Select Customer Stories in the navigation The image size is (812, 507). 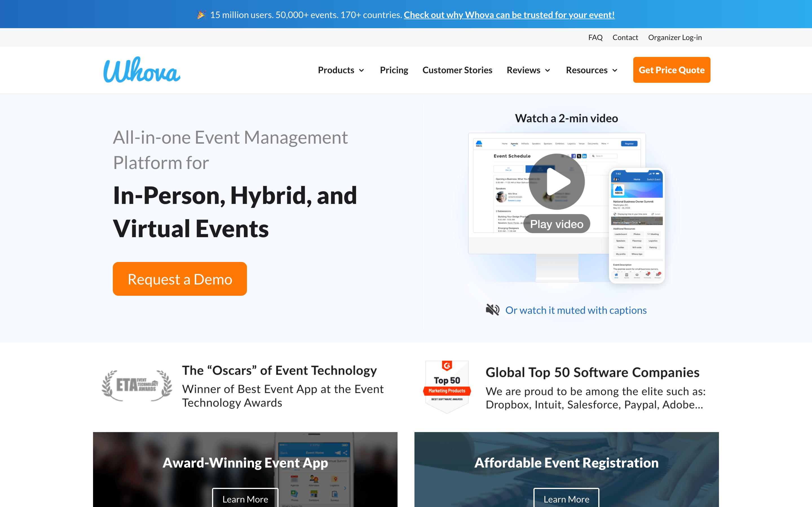(457, 70)
